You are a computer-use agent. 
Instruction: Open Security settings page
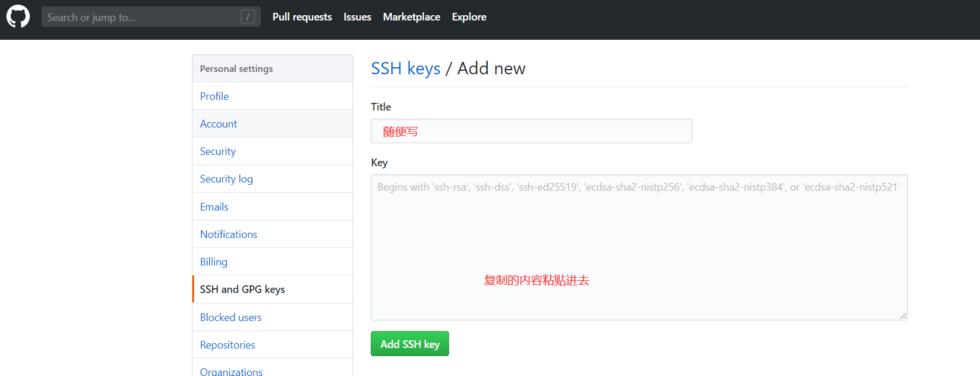coord(272,151)
